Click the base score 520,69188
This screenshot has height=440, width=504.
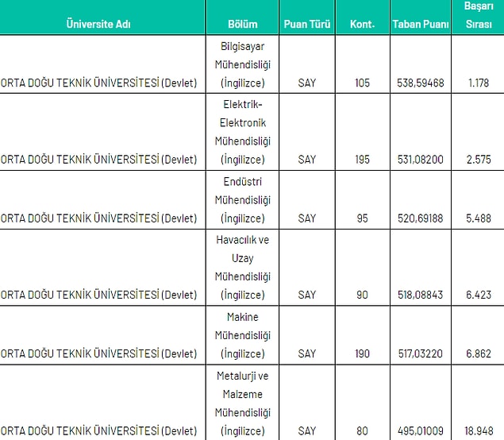point(421,218)
